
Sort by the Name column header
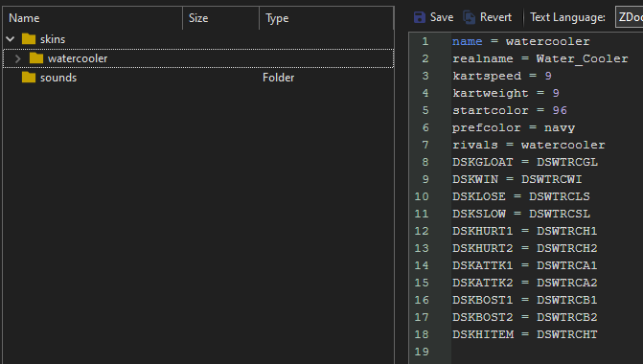(93, 18)
